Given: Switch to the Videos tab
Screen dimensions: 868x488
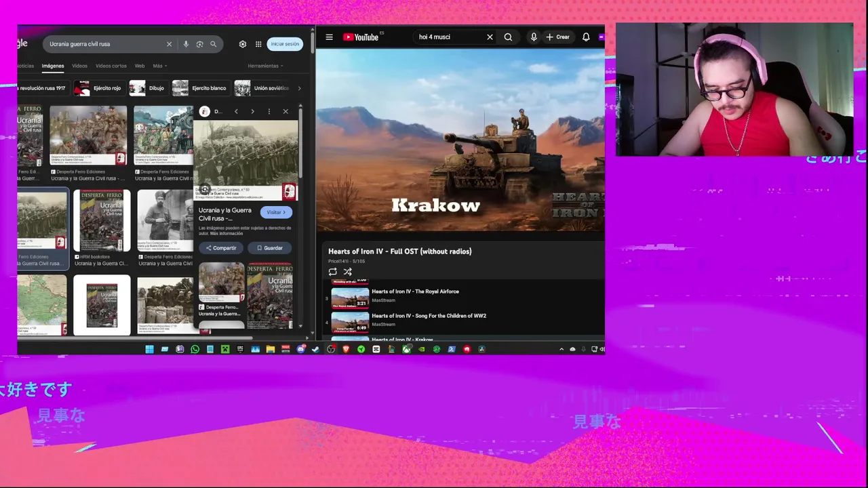Looking at the screenshot, I should pyautogui.click(x=79, y=66).
